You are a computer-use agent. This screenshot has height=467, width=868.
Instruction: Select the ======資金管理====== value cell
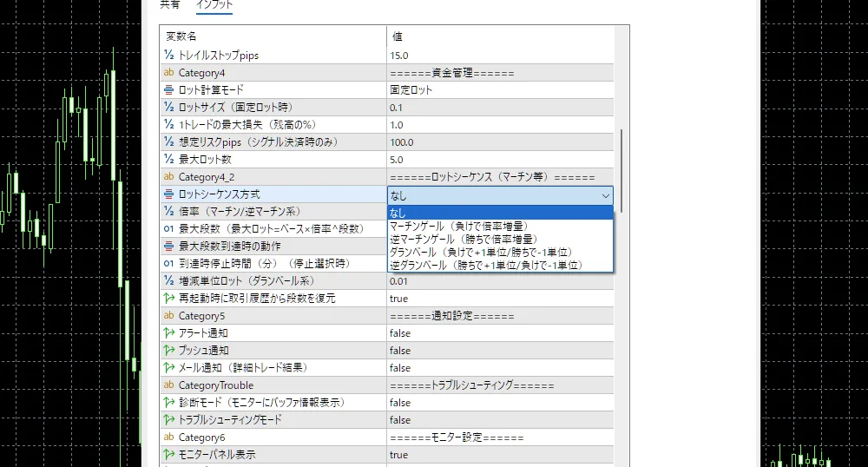coord(500,73)
